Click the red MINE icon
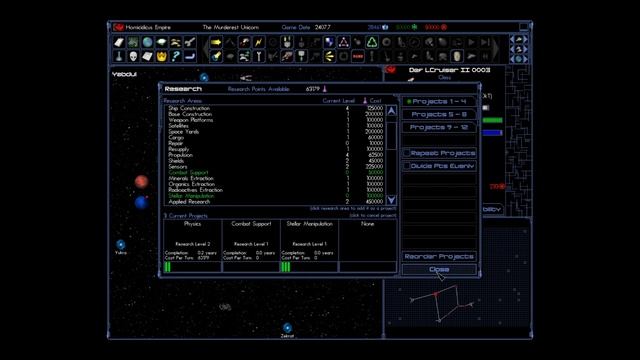The image size is (640, 360). click(358, 56)
